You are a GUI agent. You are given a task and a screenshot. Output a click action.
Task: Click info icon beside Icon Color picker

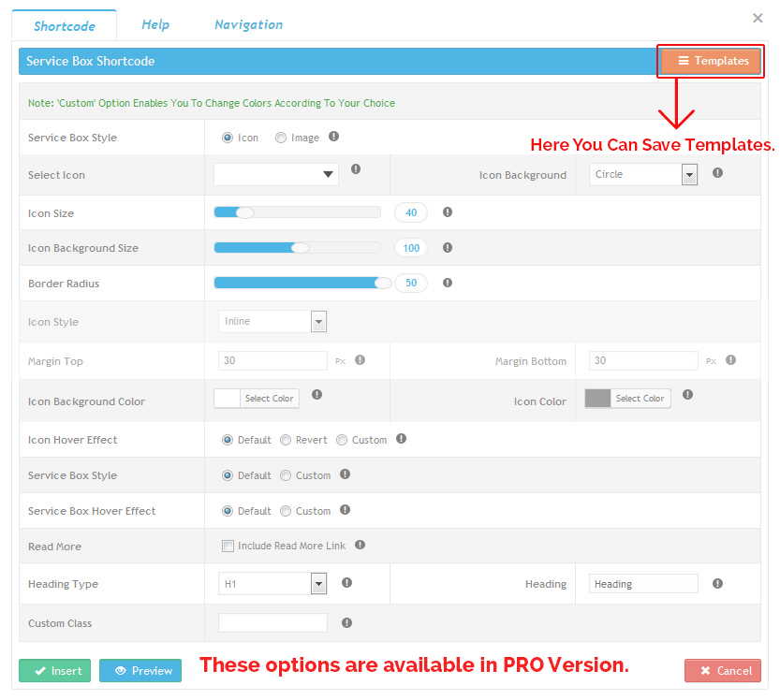pos(688,395)
